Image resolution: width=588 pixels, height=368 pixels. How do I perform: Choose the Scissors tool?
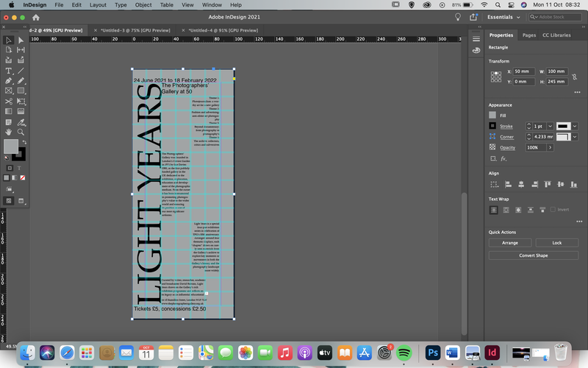8,101
